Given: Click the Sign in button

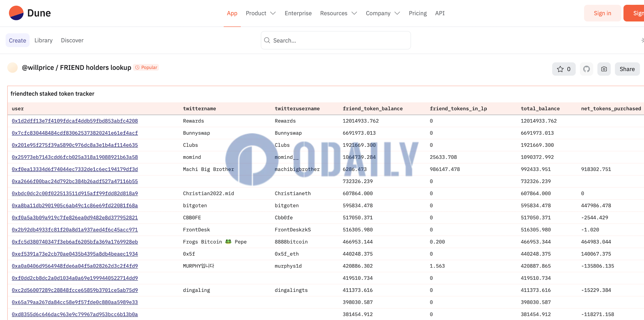Looking at the screenshot, I should [602, 13].
